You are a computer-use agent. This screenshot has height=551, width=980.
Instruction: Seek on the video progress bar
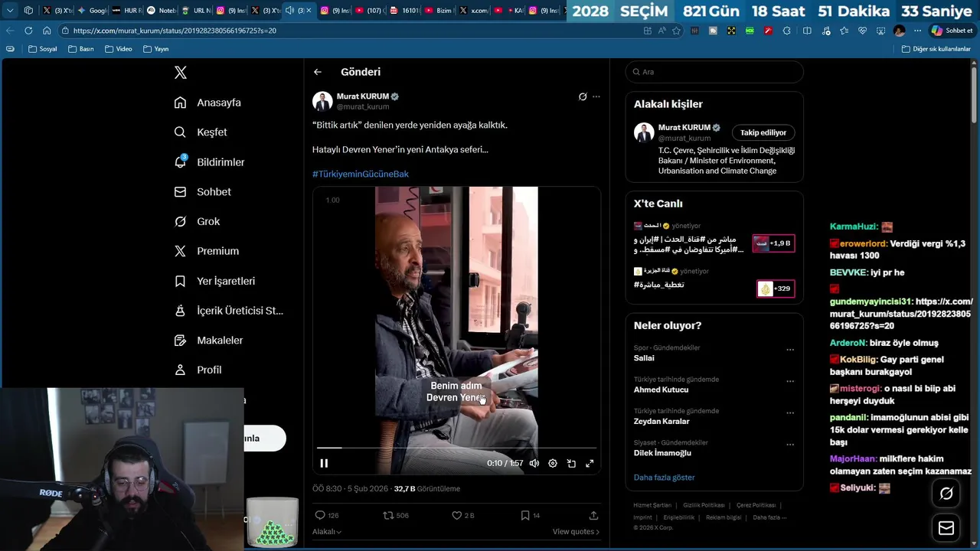[456, 448]
